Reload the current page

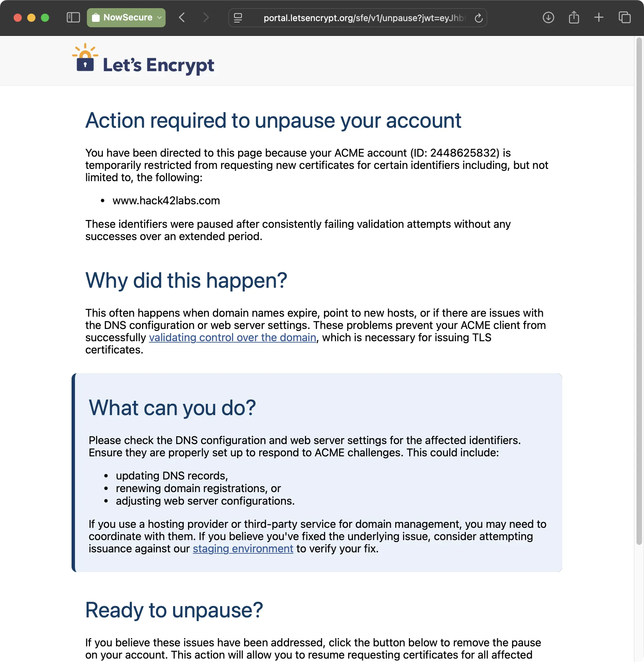click(x=478, y=18)
